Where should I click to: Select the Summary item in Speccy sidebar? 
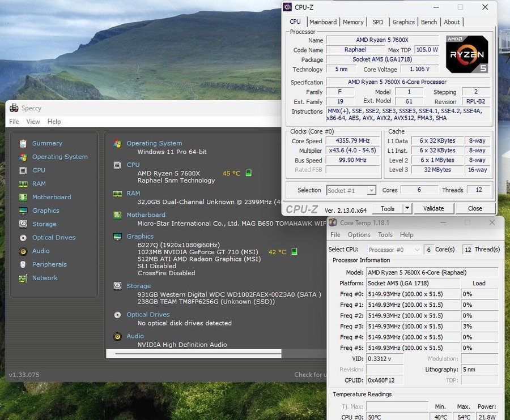coord(47,143)
